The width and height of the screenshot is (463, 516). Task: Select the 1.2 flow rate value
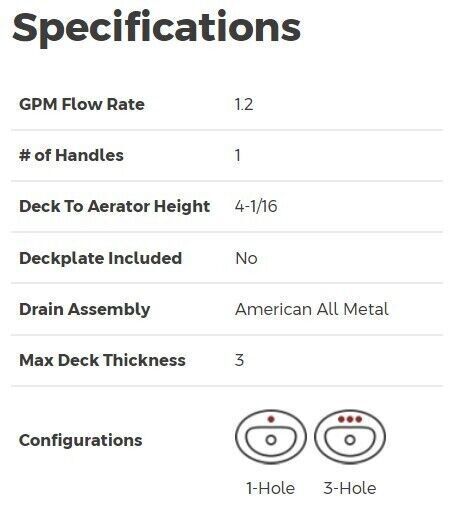point(244,104)
